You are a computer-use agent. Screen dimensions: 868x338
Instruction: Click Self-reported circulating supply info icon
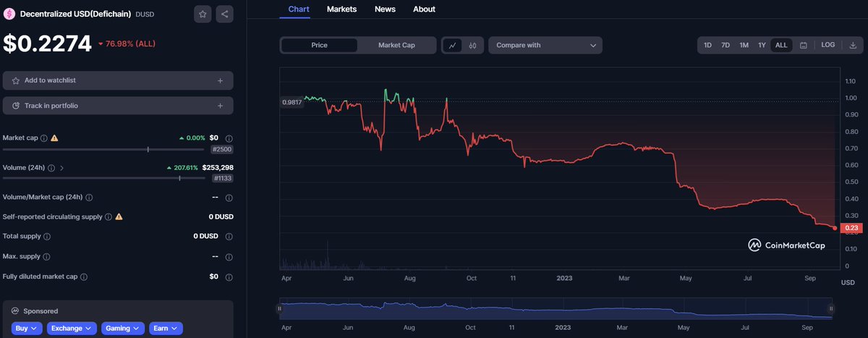click(x=109, y=216)
